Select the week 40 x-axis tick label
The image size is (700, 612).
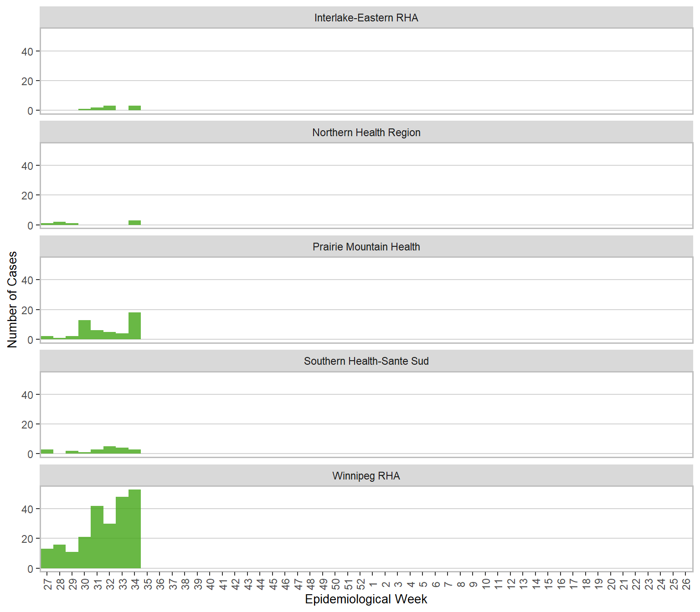pos(210,584)
